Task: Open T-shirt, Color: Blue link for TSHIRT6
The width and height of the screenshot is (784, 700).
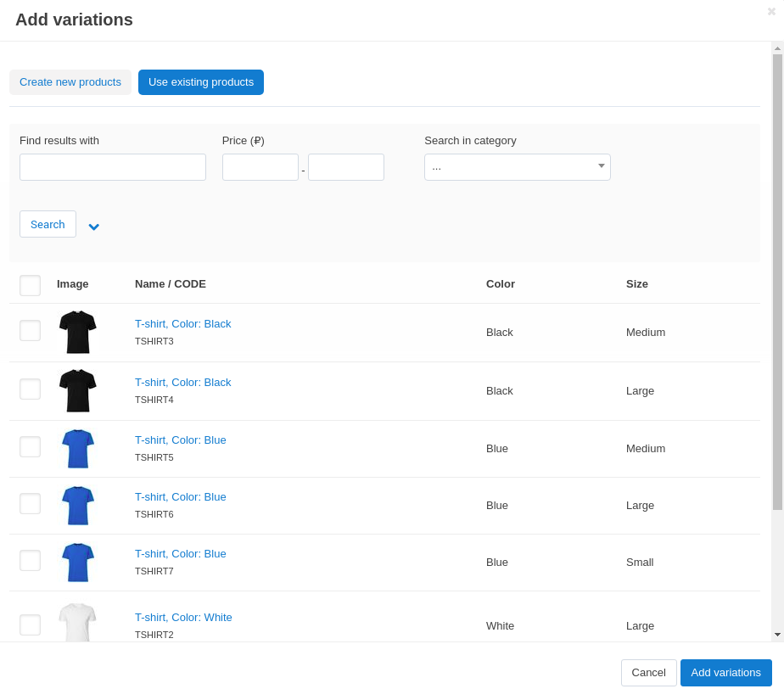Action: 181,497
